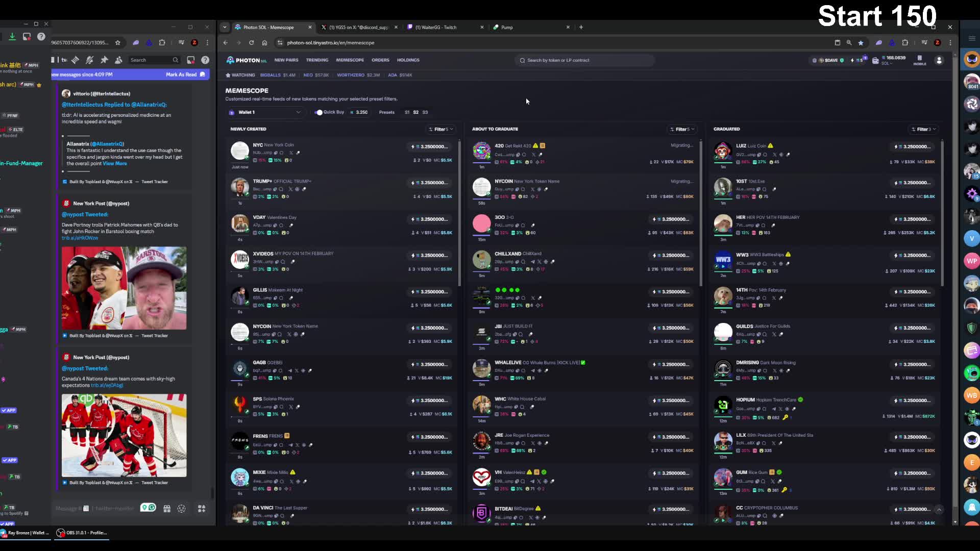Image resolution: width=980 pixels, height=551 pixels.
Task: Select preset S2
Action: 416,112
